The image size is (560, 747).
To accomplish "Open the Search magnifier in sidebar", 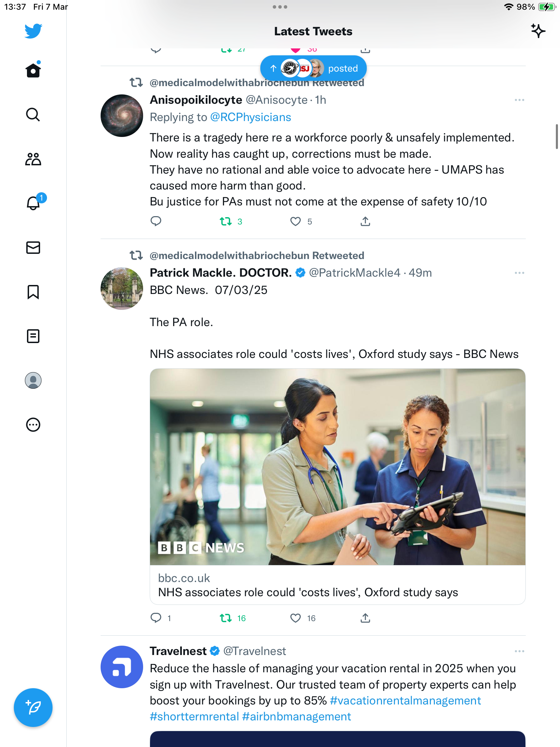I will [33, 114].
